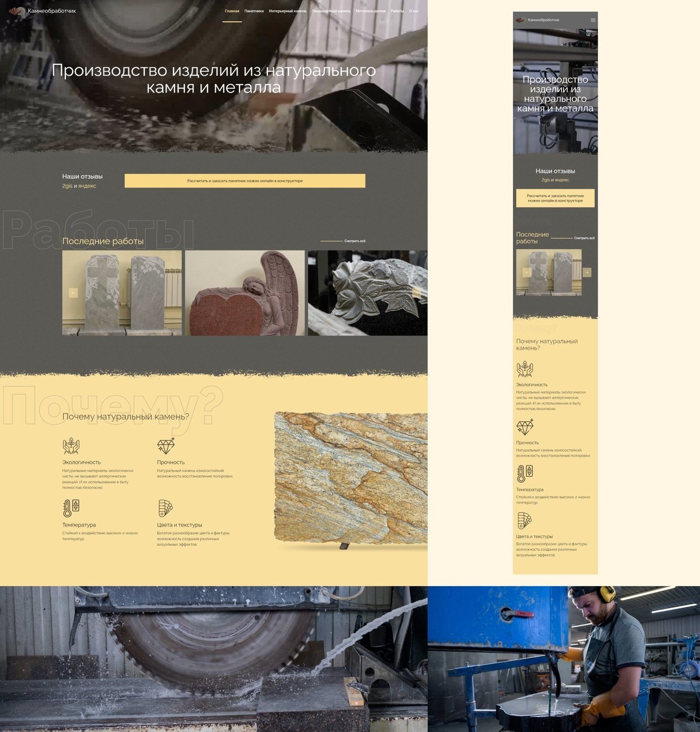The width and height of the screenshot is (700, 732).
Task: Follow the 2gis link in the mobile layout
Action: [546, 180]
